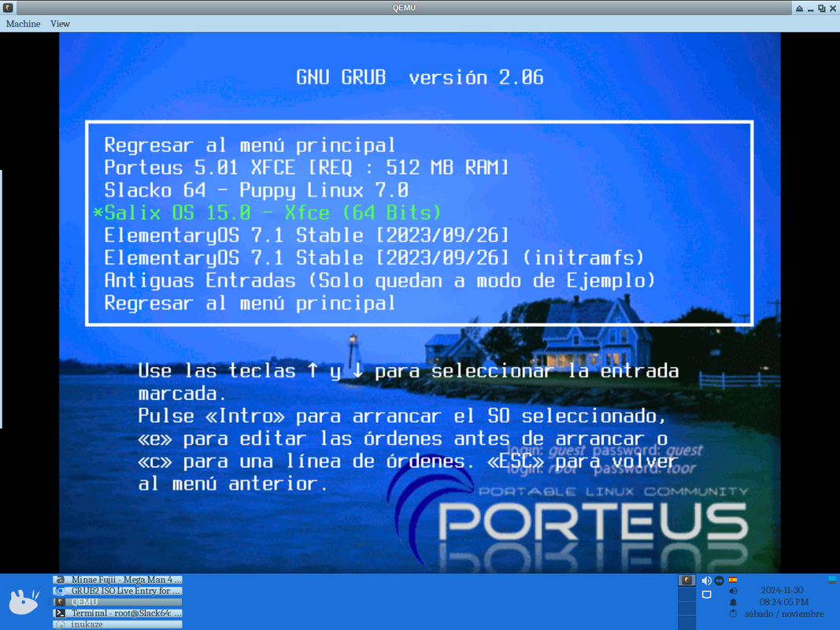
Task: Click the Spanish flag keyboard layout indicator
Action: (x=733, y=580)
